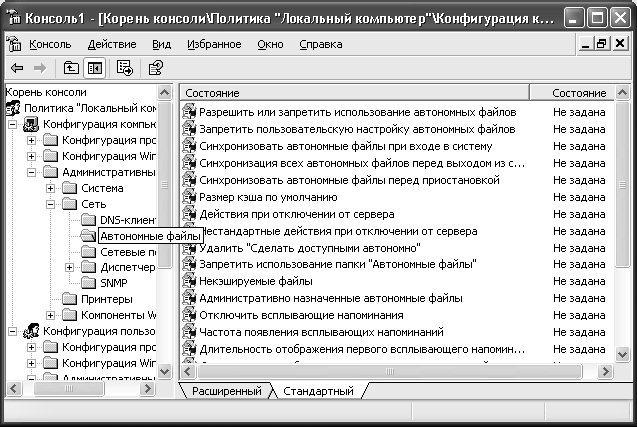This screenshot has width=637, height=427.
Task: Click right arrow of policy list horizontal scrollbar
Action: tap(605, 371)
